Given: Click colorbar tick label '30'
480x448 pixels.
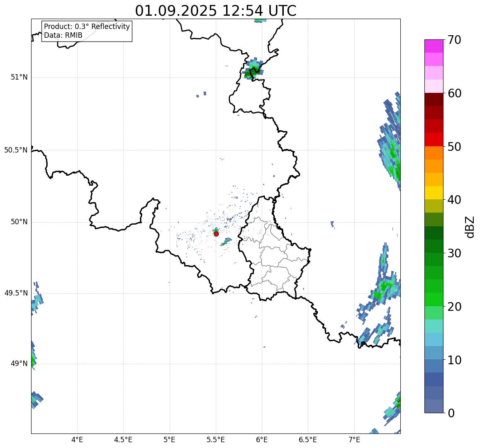Looking at the screenshot, I should (454, 253).
